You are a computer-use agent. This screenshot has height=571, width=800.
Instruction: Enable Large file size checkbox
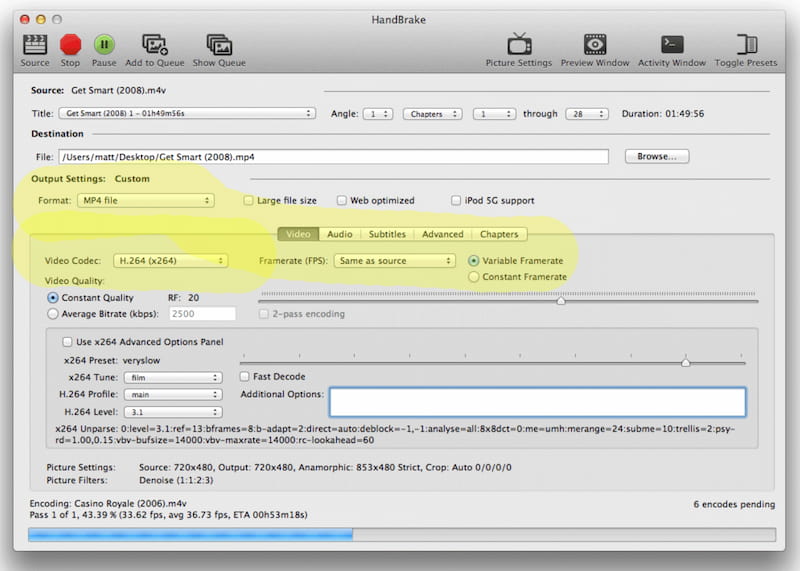click(x=248, y=201)
